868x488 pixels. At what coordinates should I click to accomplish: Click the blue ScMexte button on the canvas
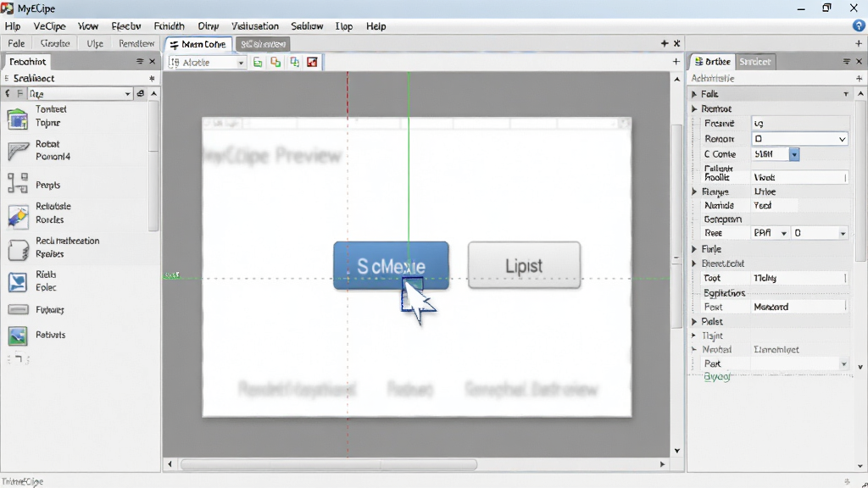[x=391, y=265]
